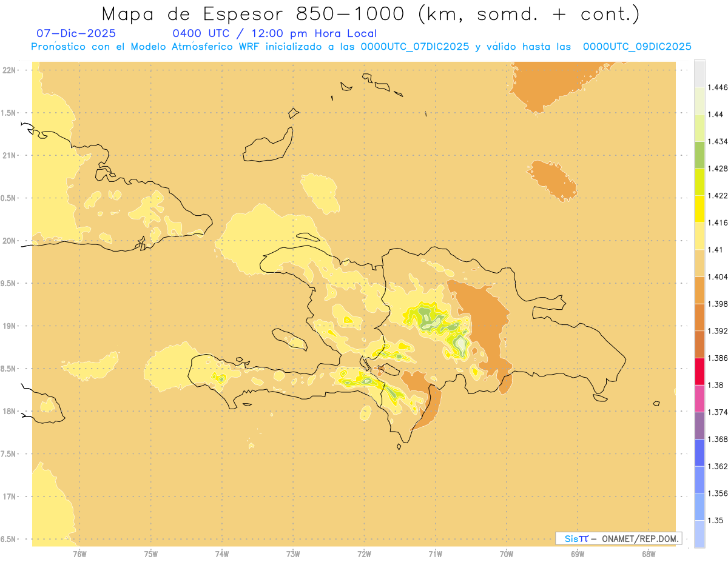Click the 70W longitude axis label
728x562 pixels.
pos(507,554)
